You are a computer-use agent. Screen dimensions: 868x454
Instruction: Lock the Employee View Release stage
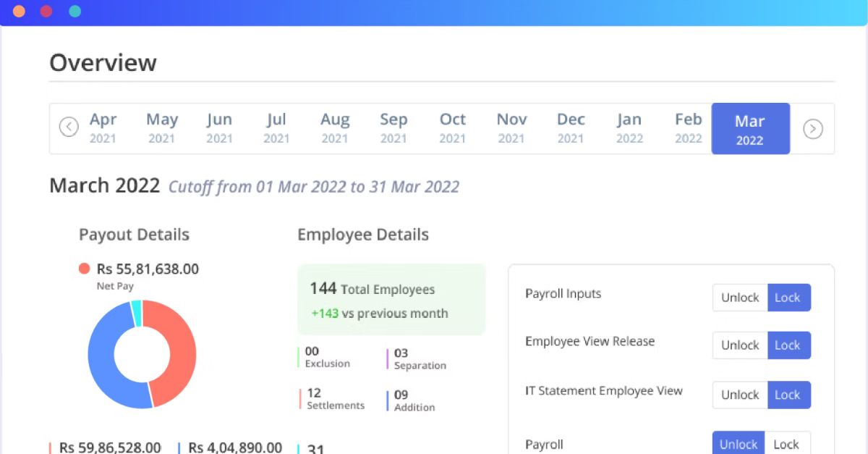click(788, 345)
